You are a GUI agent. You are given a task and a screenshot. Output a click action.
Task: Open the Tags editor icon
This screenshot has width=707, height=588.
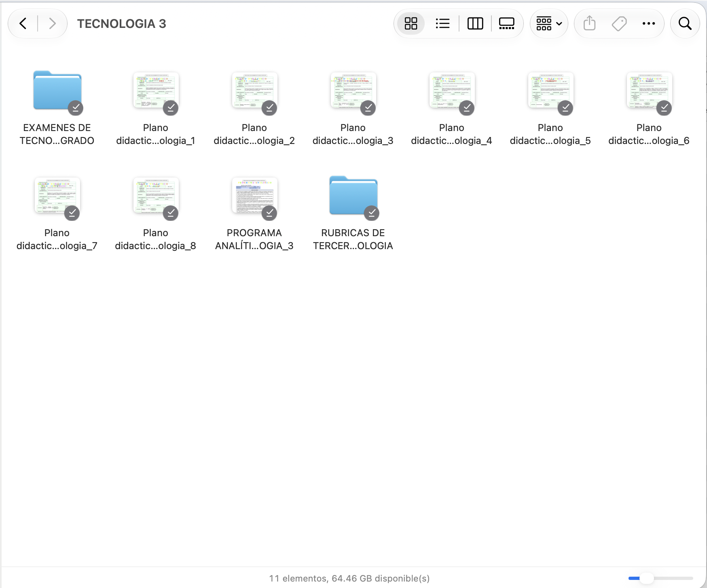tap(619, 23)
